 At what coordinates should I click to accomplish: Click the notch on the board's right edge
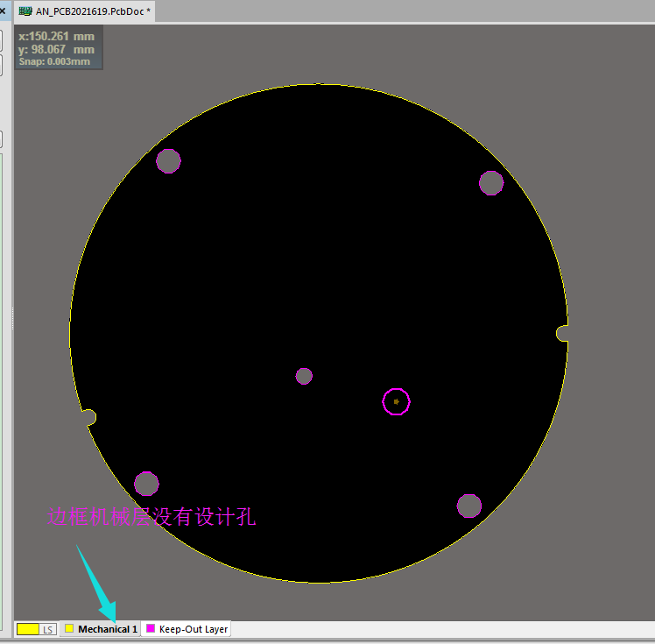tap(562, 333)
